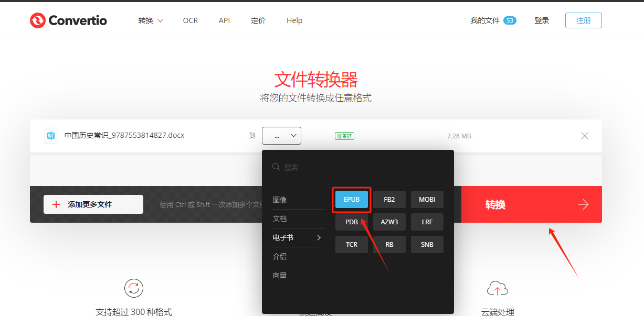Click the arrow icon inside 转换 button

click(x=583, y=204)
